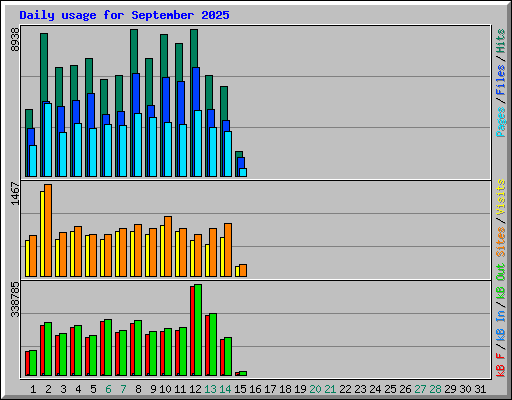Viewport: 512px width, 400px height.
Task: Click the 8938 axis value
Action: 15,40
